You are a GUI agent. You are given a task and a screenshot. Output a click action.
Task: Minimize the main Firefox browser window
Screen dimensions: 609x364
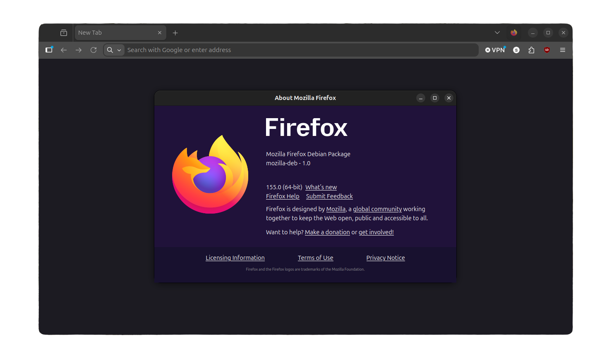click(533, 33)
